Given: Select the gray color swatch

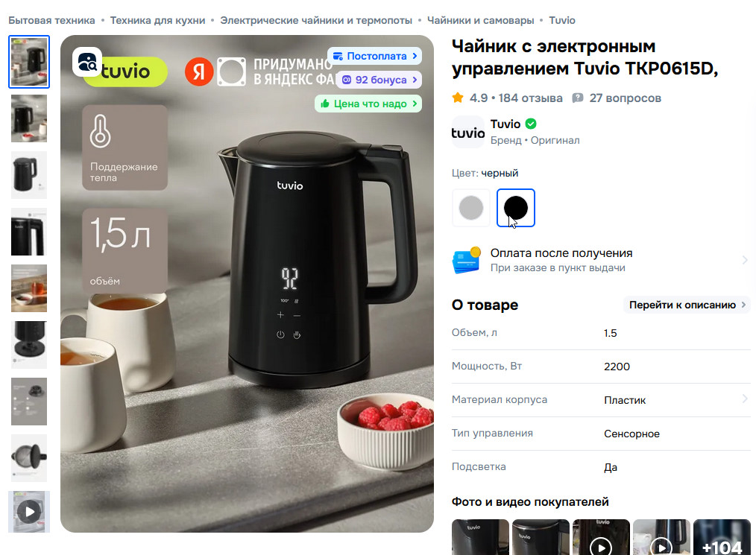Looking at the screenshot, I should point(471,208).
